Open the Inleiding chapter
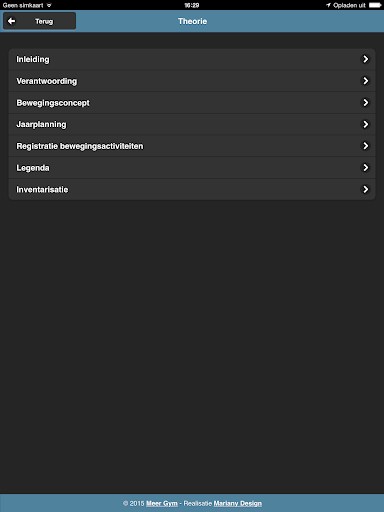The image size is (384, 512). point(192,59)
